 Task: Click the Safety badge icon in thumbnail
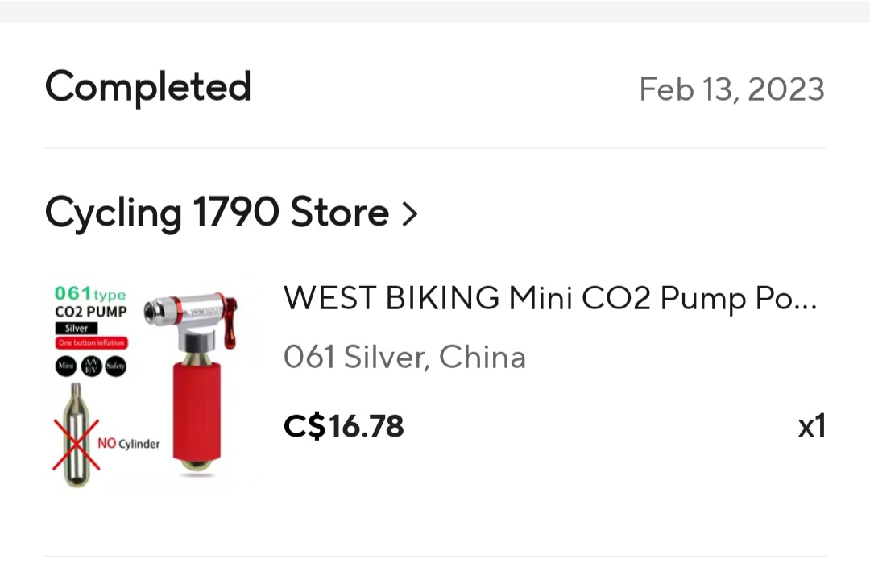tap(115, 366)
